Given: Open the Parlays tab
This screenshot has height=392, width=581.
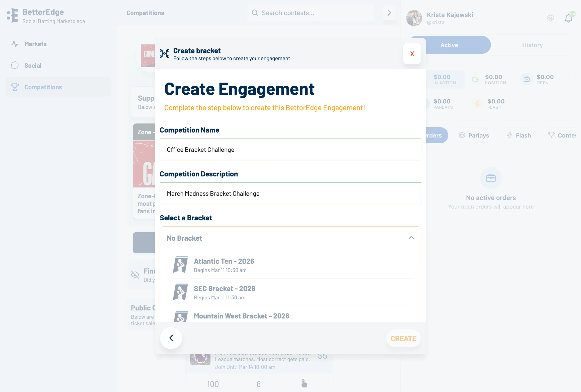Looking at the screenshot, I should tap(474, 135).
